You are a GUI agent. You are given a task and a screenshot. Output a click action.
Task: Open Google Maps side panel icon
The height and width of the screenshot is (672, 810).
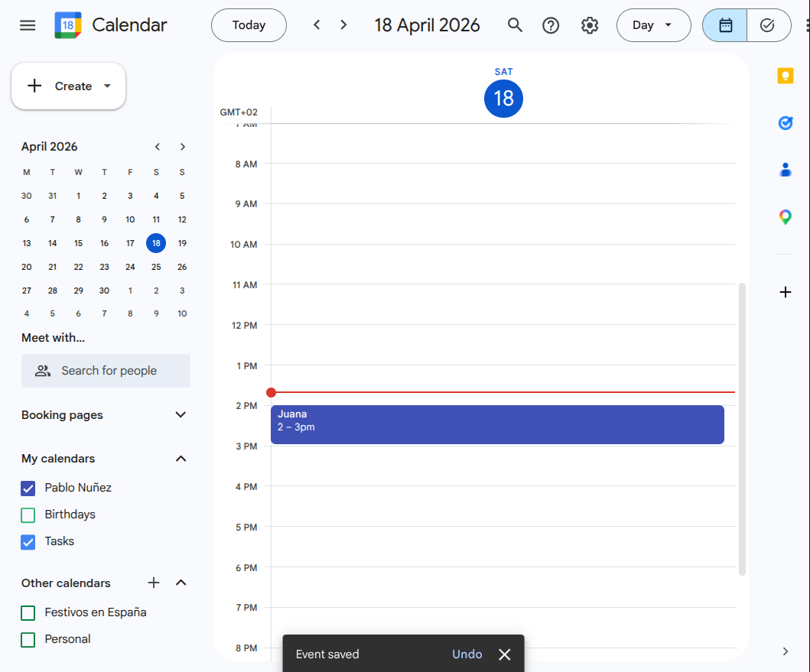[785, 216]
